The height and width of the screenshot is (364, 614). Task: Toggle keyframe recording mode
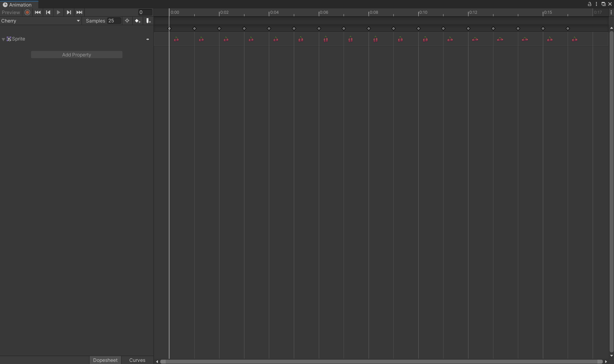tap(27, 12)
